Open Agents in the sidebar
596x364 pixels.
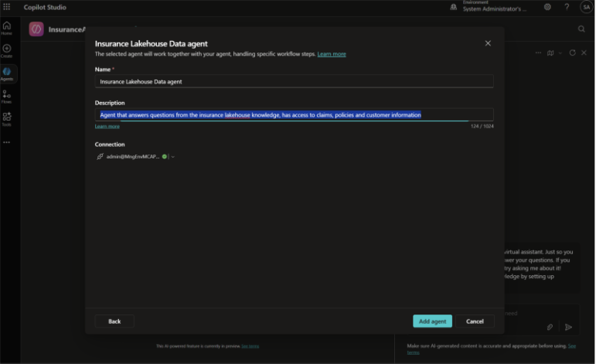[7, 73]
